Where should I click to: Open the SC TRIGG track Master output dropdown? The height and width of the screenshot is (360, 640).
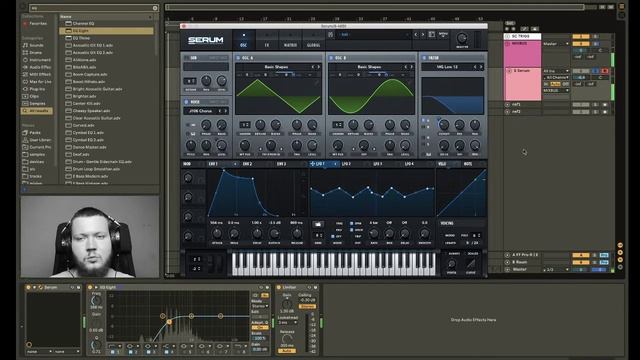(556, 44)
